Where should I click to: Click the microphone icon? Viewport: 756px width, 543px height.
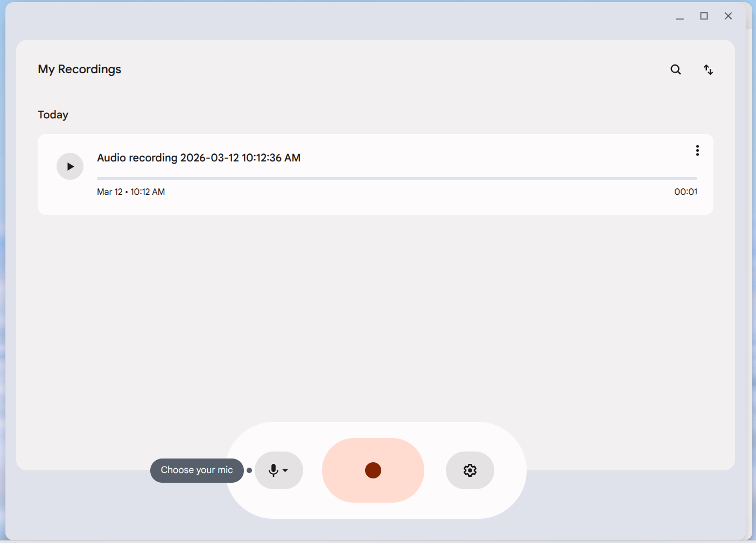click(x=274, y=470)
